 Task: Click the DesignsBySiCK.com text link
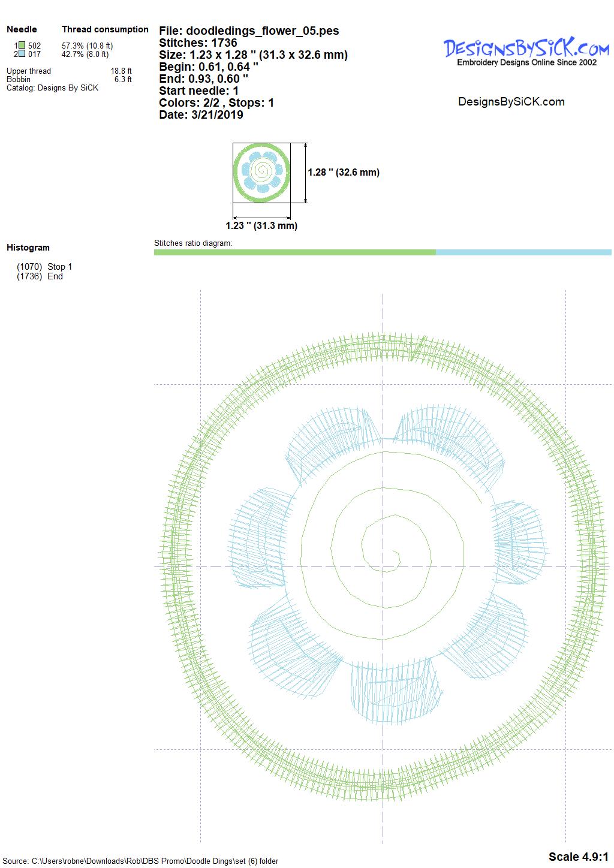pos(511,102)
